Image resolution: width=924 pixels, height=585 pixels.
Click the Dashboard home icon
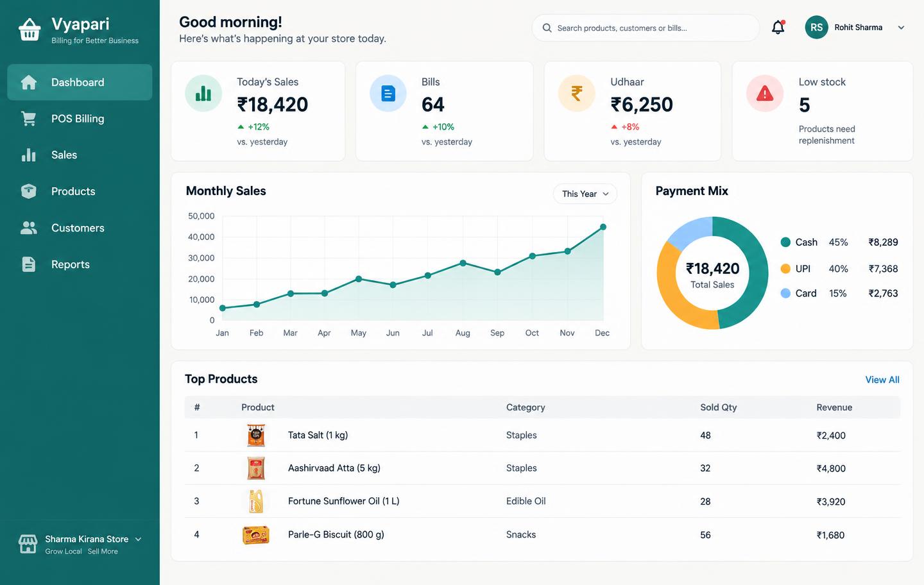tap(29, 82)
